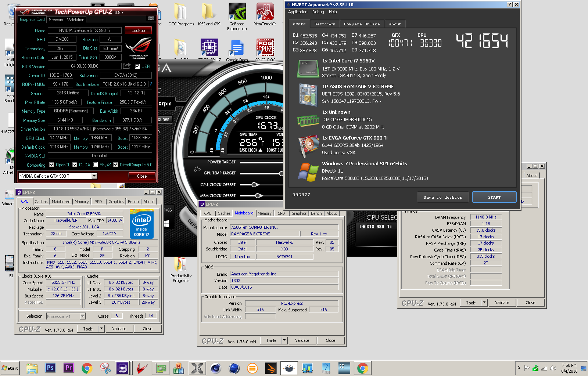Image resolution: width=588 pixels, height=376 pixels.
Task: Open the SPD tab in the Mainboard CPU-Z window
Action: pos(282,213)
